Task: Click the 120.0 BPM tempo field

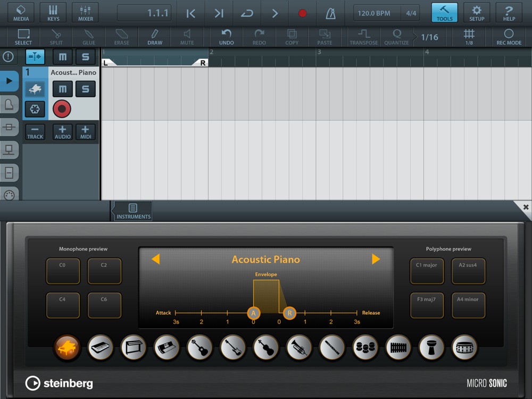Action: click(374, 13)
